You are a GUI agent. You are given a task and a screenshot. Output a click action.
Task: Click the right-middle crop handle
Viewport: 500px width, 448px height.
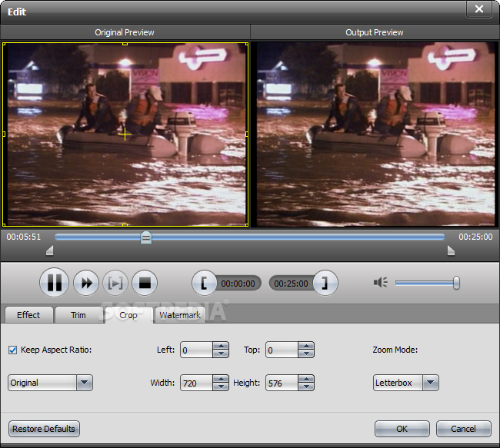[x=247, y=134]
